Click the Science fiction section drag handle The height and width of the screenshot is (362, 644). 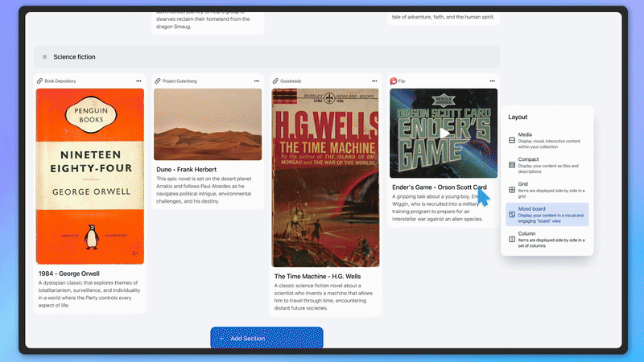pos(44,57)
